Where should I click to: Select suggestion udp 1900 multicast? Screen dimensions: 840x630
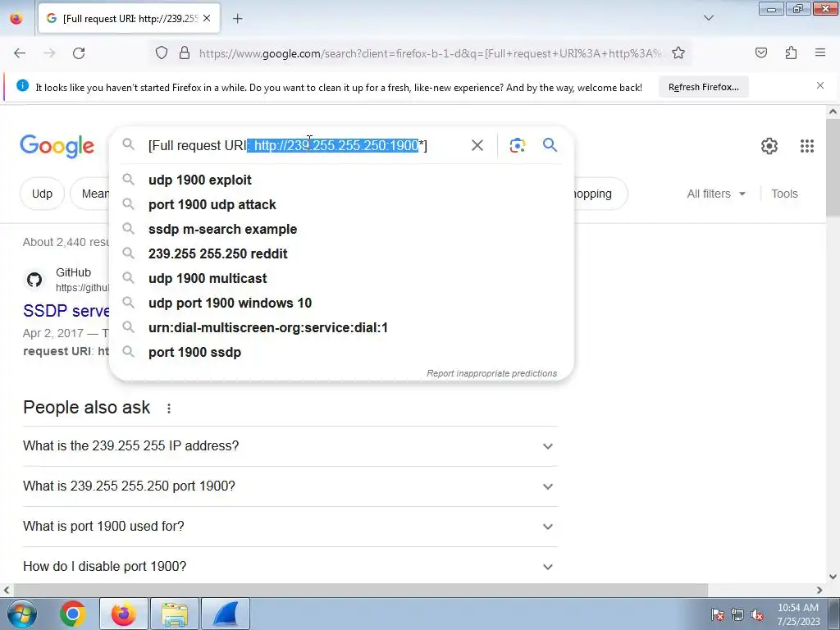pyautogui.click(x=340, y=279)
